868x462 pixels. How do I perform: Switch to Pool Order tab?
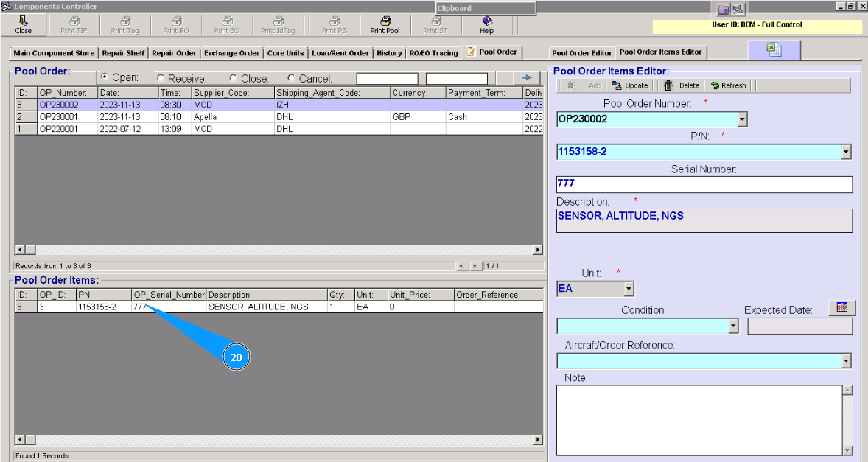491,52
